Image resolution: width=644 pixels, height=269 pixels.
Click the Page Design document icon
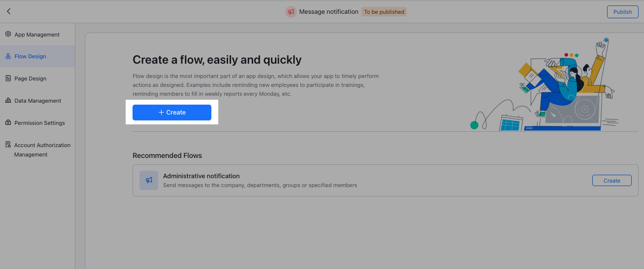pos(8,78)
